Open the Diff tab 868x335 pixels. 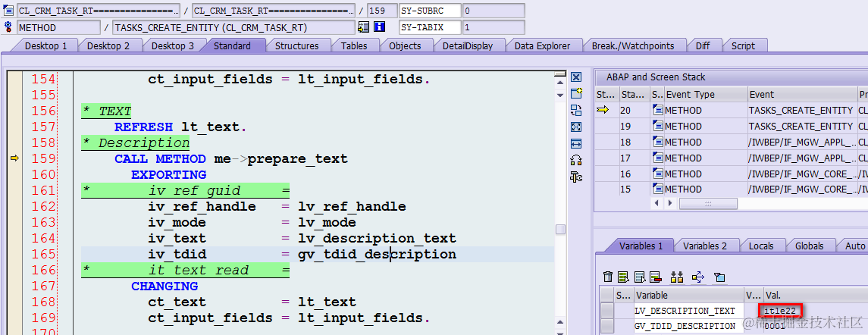[703, 46]
